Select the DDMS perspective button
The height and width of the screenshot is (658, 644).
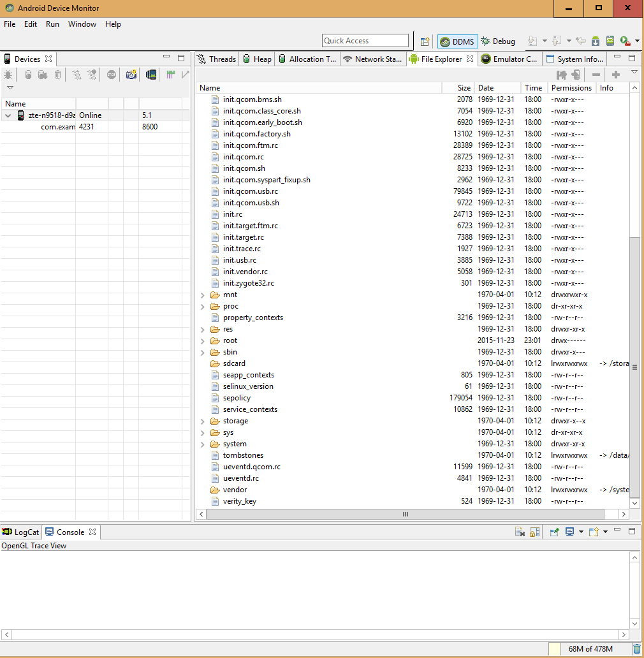tap(457, 41)
